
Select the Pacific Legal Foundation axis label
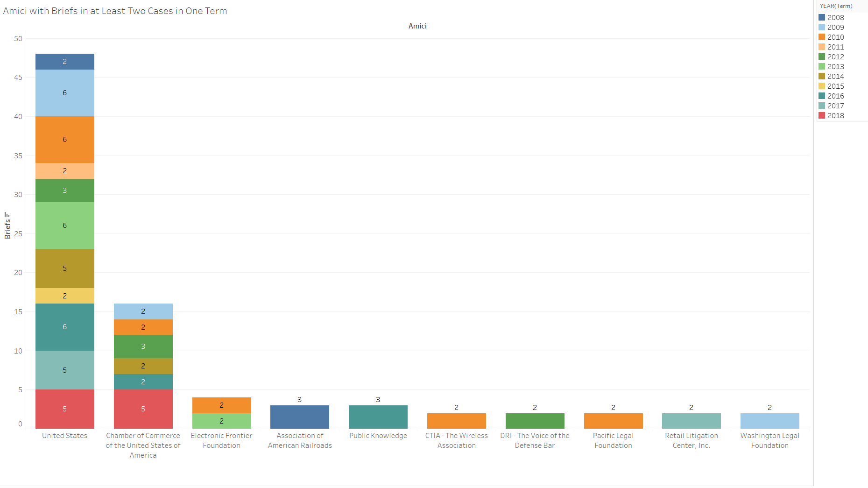[x=613, y=440]
